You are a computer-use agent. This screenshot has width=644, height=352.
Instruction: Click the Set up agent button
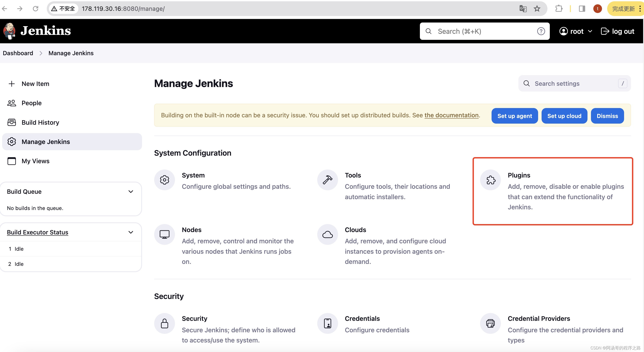[x=515, y=116]
